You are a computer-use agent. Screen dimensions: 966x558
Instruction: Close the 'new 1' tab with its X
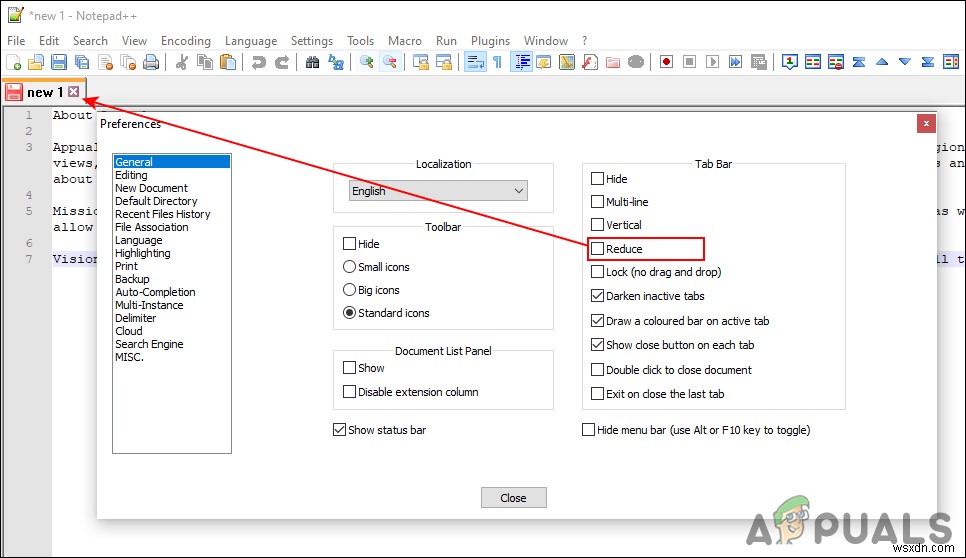click(x=73, y=92)
